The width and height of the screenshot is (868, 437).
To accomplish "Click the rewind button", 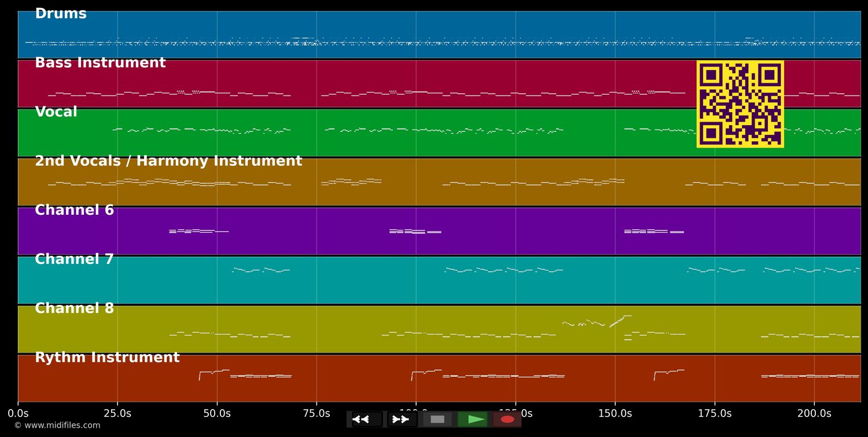I will (366, 419).
